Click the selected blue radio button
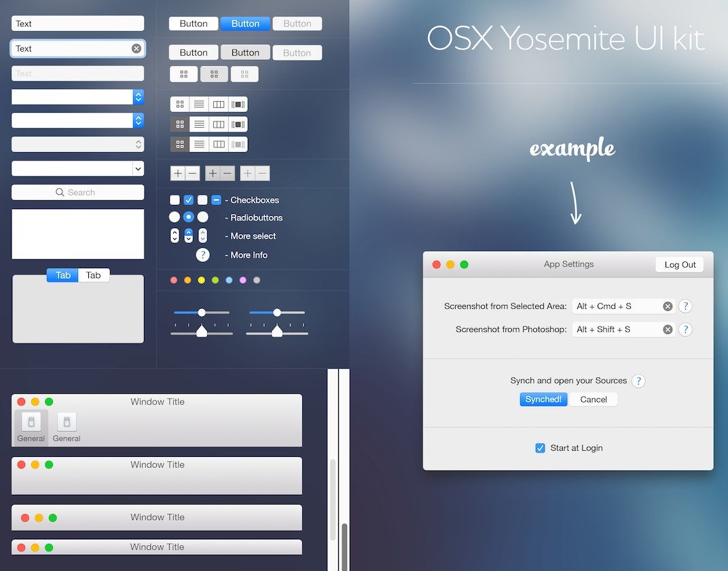Image resolution: width=728 pixels, height=571 pixels. click(189, 217)
